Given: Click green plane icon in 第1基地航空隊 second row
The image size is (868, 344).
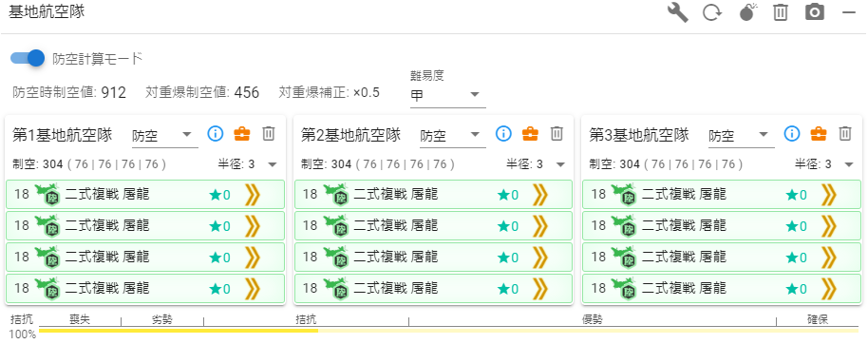Looking at the screenshot, I should tap(48, 226).
